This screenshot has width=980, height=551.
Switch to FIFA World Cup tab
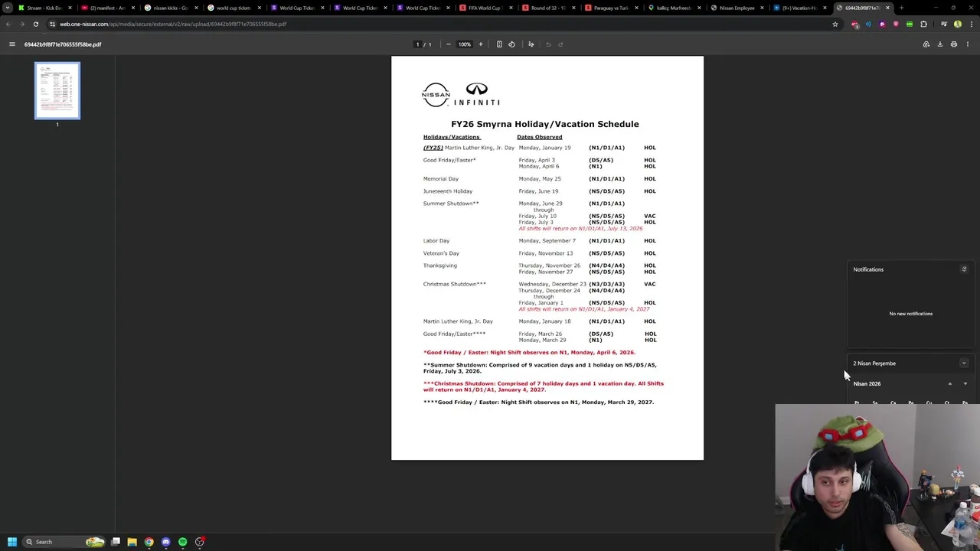(x=485, y=8)
